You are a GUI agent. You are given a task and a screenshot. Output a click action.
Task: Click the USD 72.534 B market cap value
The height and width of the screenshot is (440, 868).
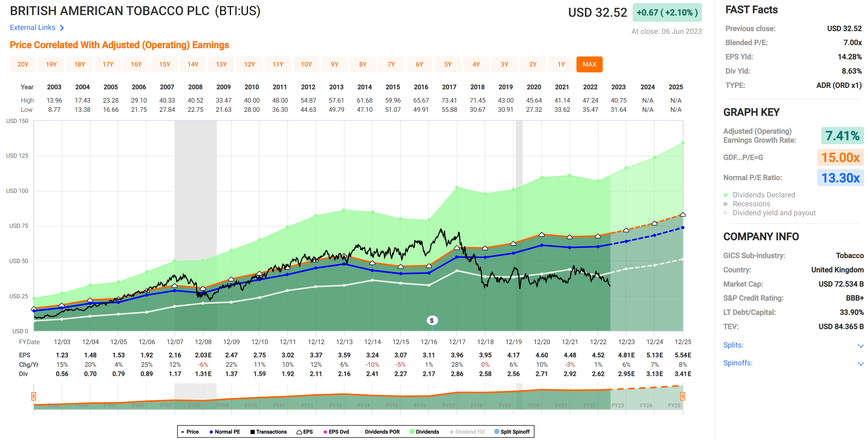click(x=841, y=284)
